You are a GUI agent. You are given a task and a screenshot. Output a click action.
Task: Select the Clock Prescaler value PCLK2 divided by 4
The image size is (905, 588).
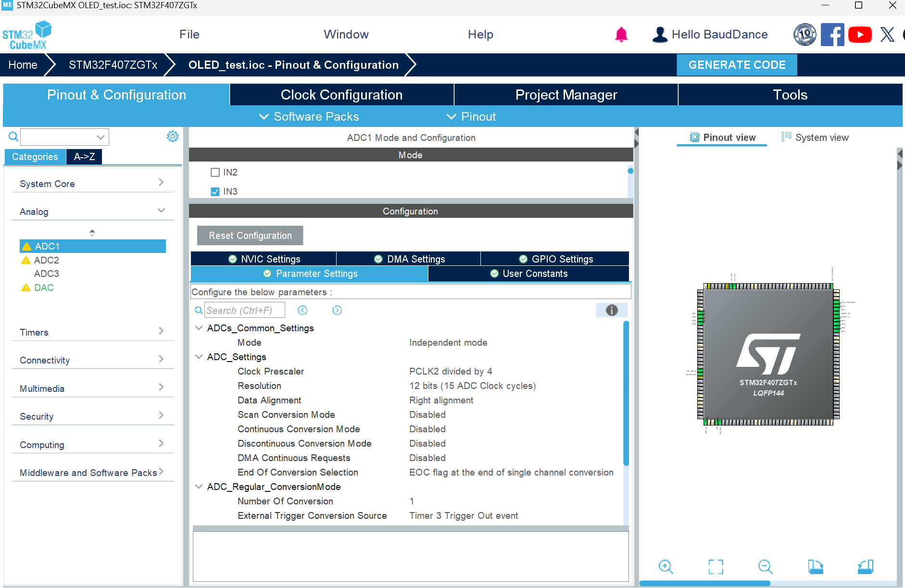451,371
